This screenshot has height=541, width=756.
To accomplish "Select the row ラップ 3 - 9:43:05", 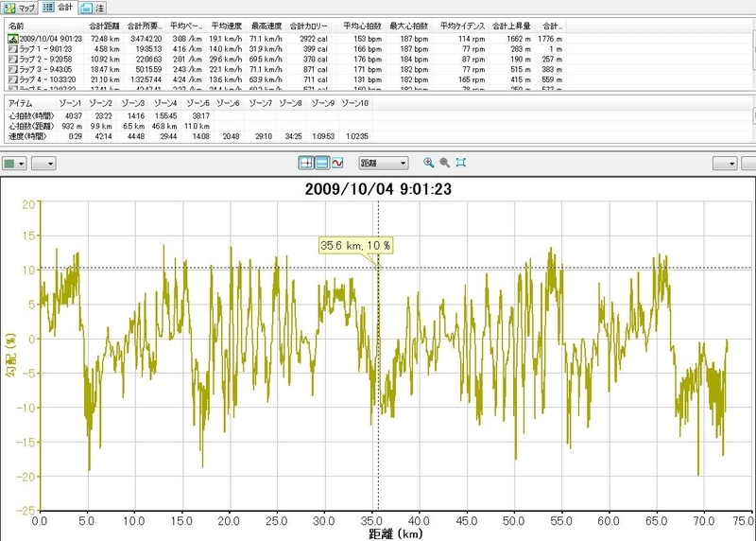I will (285, 69).
